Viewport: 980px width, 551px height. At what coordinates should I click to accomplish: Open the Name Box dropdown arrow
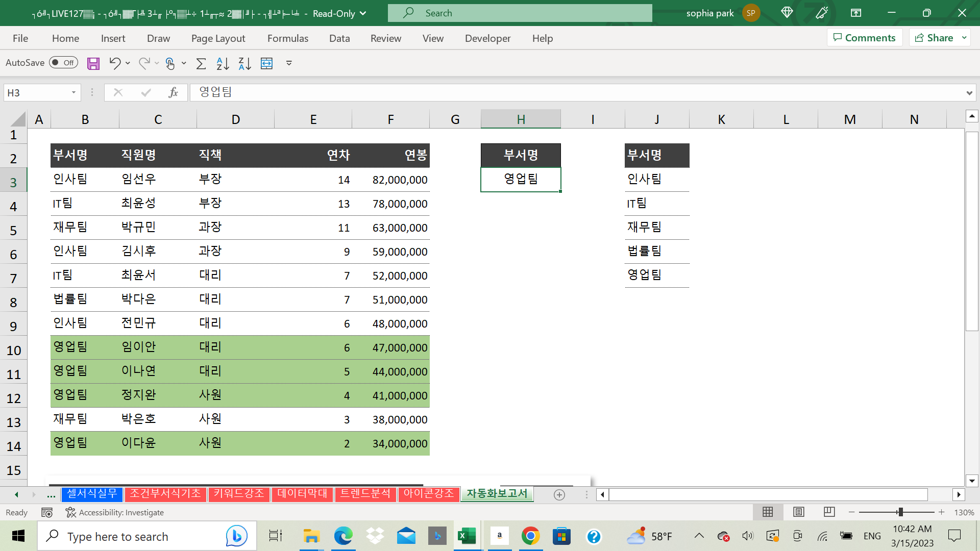[73, 92]
